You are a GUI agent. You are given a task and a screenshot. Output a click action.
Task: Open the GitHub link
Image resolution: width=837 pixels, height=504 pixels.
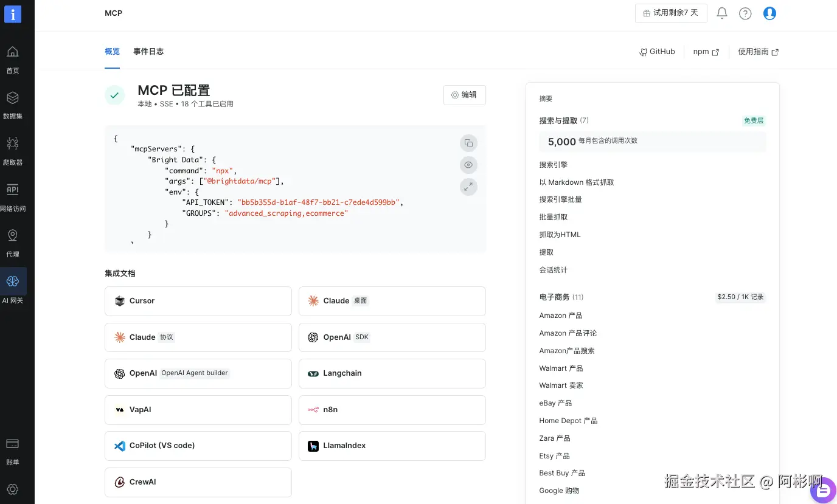click(x=657, y=52)
